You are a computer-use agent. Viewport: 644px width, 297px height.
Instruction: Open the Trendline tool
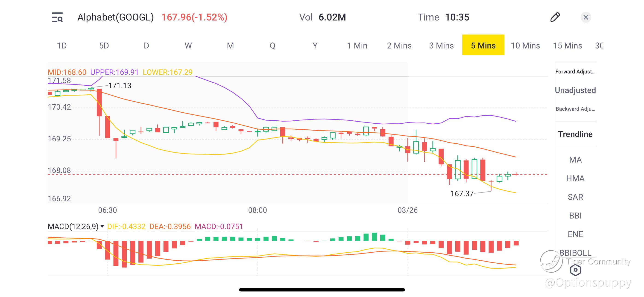[575, 134]
